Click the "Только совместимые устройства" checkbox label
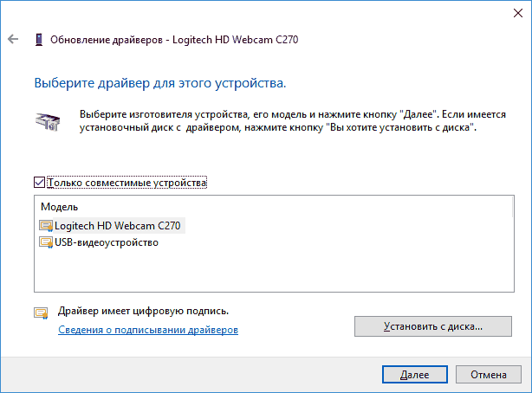The width and height of the screenshot is (532, 393). pos(127,183)
